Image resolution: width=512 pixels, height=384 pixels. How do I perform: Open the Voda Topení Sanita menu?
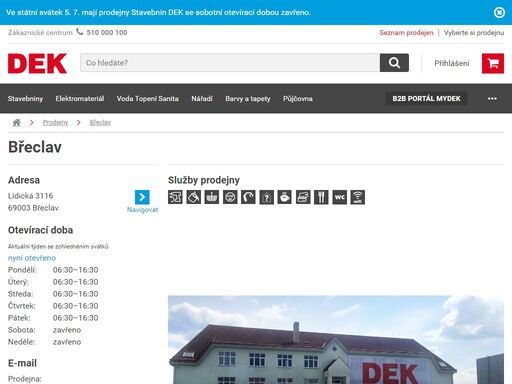pyautogui.click(x=148, y=99)
